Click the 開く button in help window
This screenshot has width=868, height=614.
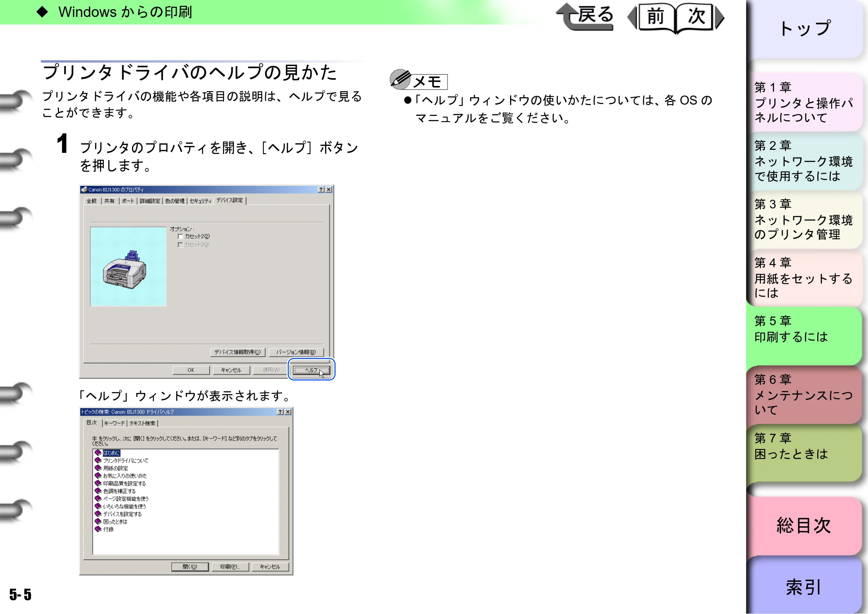[190, 567]
